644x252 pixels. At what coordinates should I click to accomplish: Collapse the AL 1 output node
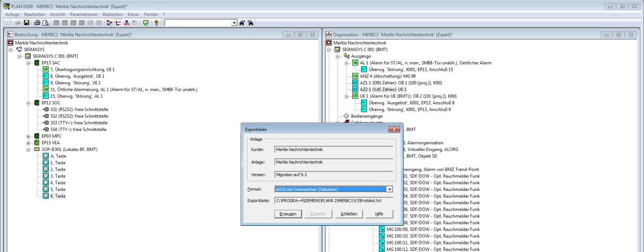348,63
